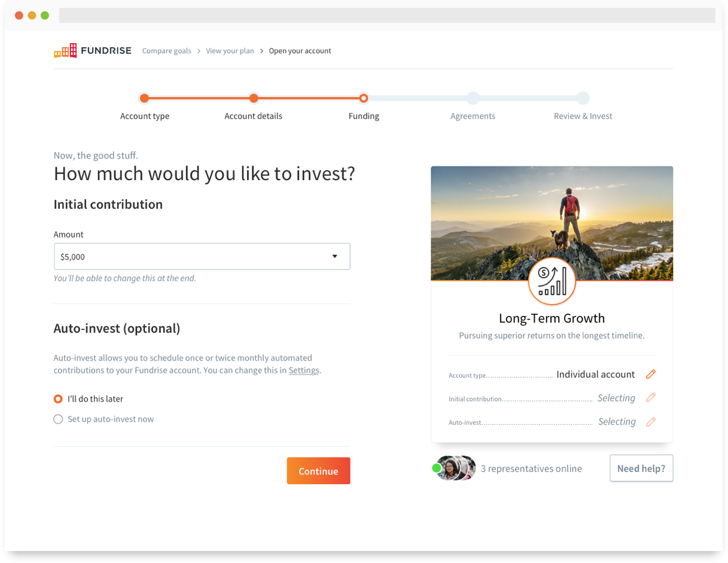The height and width of the screenshot is (563, 728).
Task: Jump to Account type progress step
Action: click(144, 98)
